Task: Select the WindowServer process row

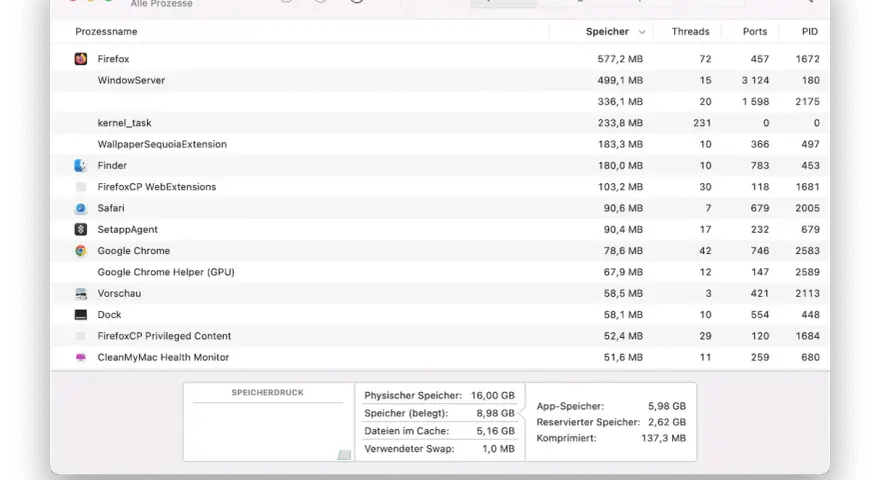Action: (x=440, y=80)
